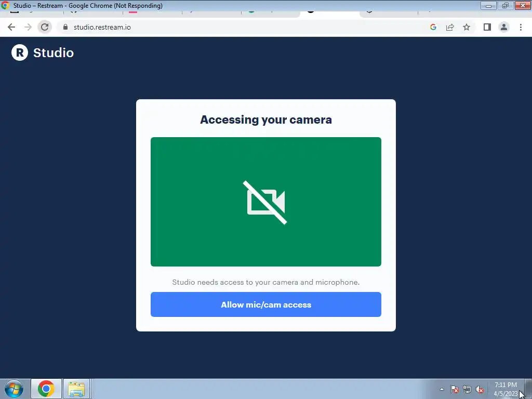532x399 pixels.
Task: Click the Restream R logo
Action: coord(20,52)
